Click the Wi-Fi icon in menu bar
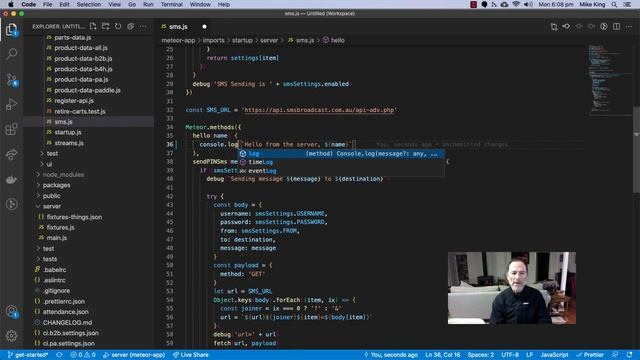Screen dimensions: 640x360 [516, 4]
